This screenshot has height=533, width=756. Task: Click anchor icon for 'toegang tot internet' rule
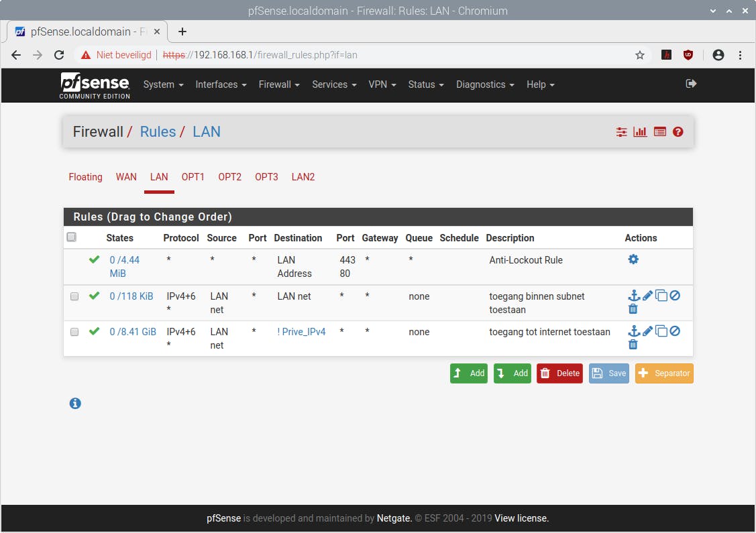[x=633, y=331]
